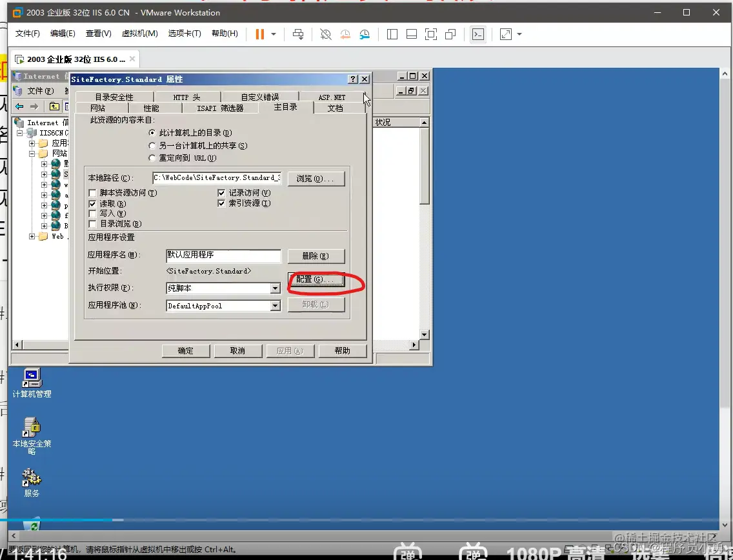The image size is (733, 560).
Task: Open the 应用程序池 DefaultAppPool dropdown
Action: pos(276,306)
